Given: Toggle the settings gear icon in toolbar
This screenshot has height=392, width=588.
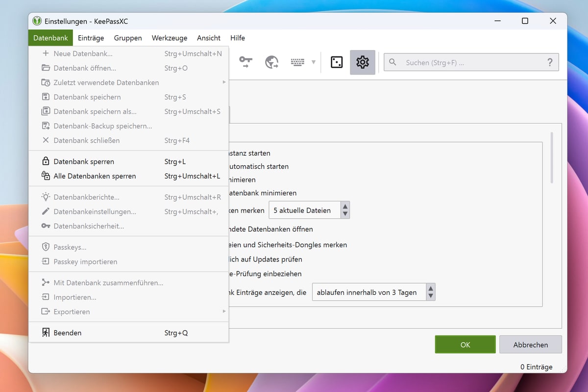Looking at the screenshot, I should (363, 62).
